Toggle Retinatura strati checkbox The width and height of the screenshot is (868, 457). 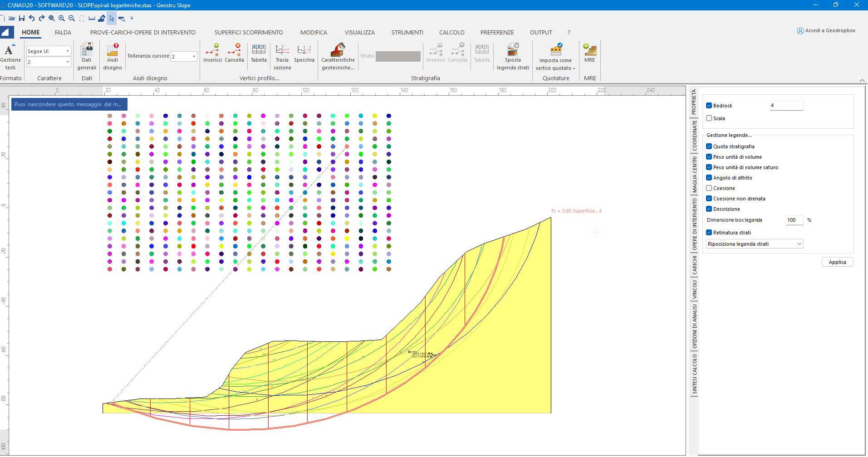(709, 233)
